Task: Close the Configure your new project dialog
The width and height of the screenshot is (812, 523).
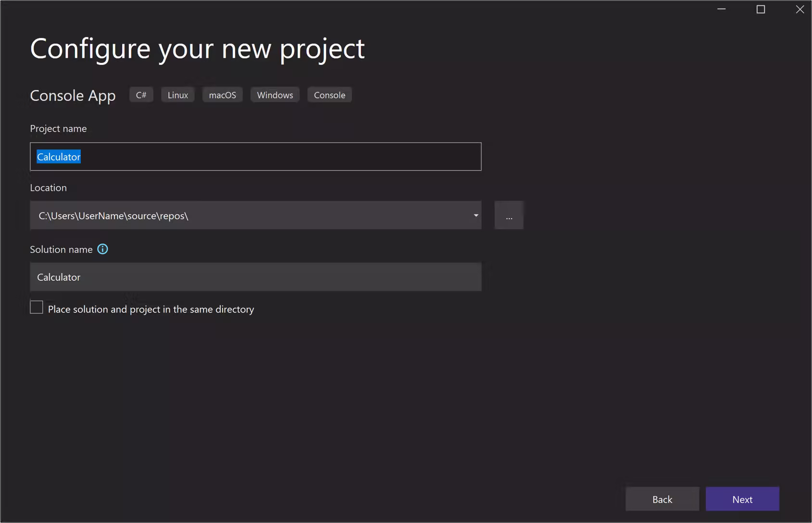Action: 799,9
